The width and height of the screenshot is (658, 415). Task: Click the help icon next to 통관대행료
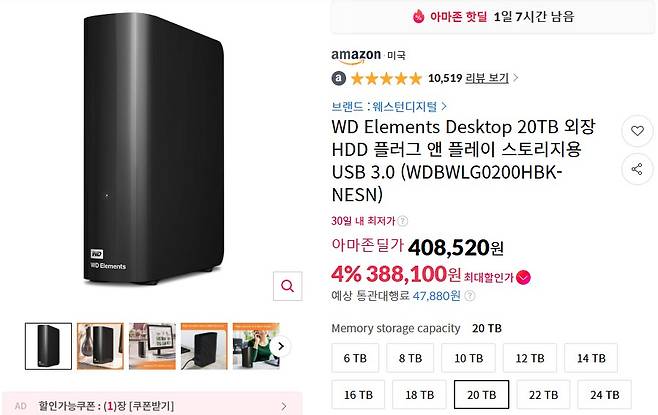click(470, 296)
